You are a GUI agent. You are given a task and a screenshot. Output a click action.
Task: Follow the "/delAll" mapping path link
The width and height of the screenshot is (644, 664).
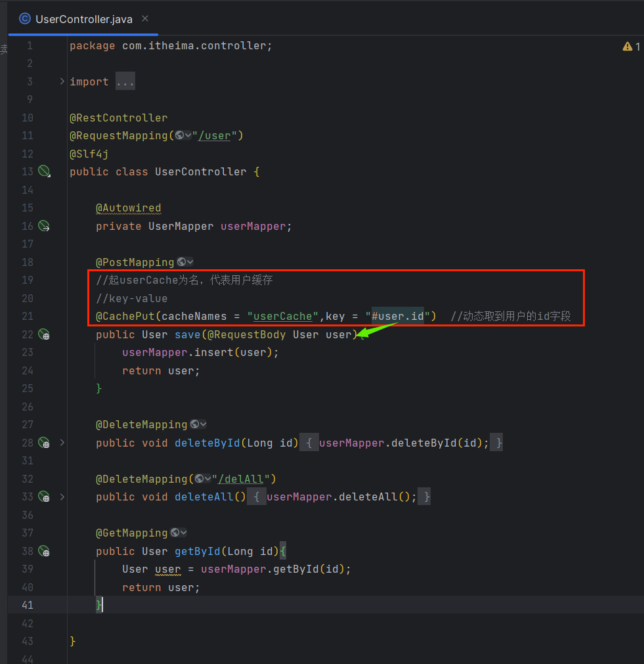coord(241,479)
